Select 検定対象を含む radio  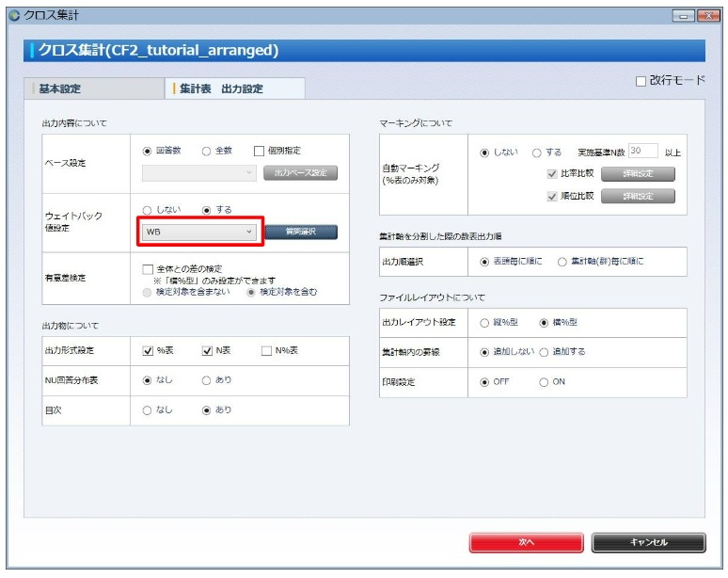(x=251, y=292)
